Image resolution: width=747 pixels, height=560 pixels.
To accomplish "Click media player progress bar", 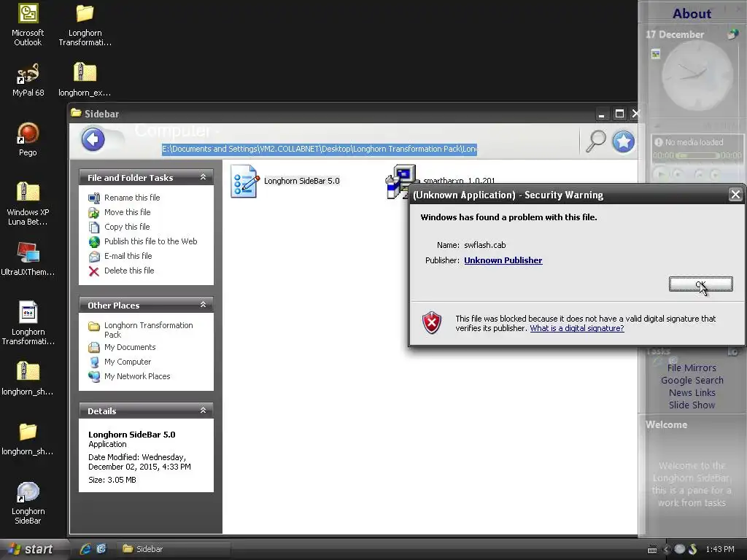I will pos(697,156).
